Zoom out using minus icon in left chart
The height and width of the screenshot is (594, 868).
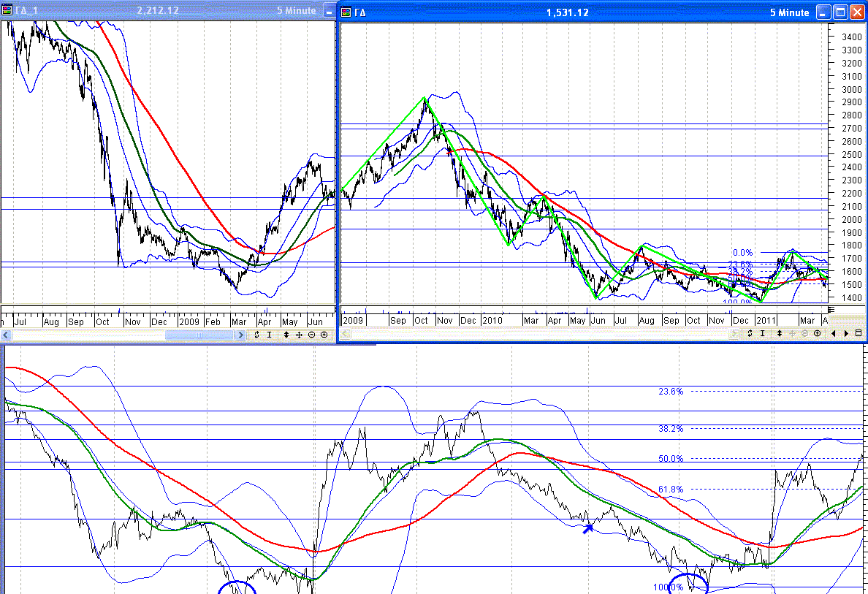311,335
